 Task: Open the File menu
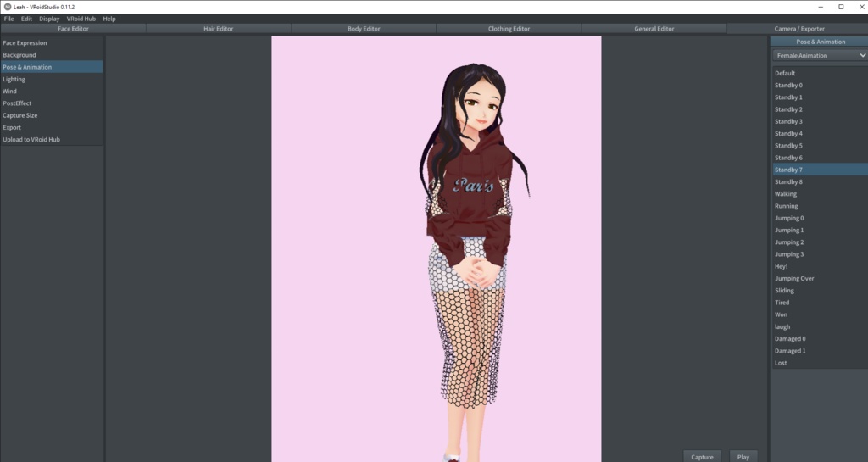pyautogui.click(x=8, y=19)
